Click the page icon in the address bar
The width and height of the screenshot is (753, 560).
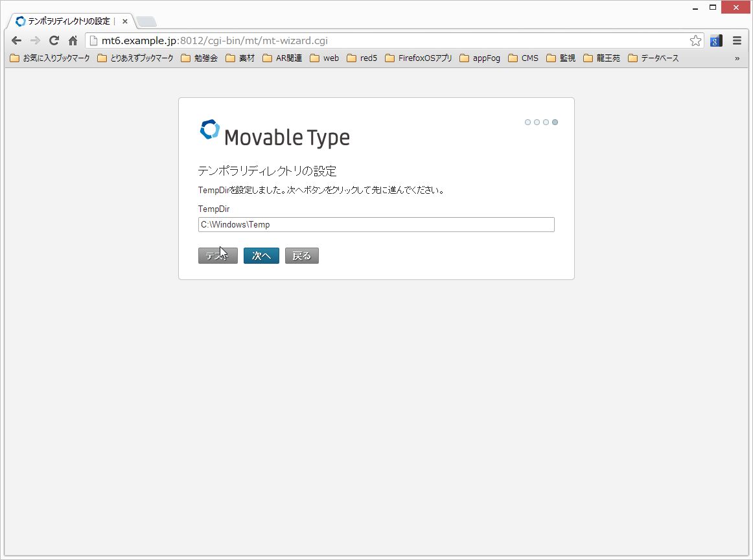tap(94, 41)
